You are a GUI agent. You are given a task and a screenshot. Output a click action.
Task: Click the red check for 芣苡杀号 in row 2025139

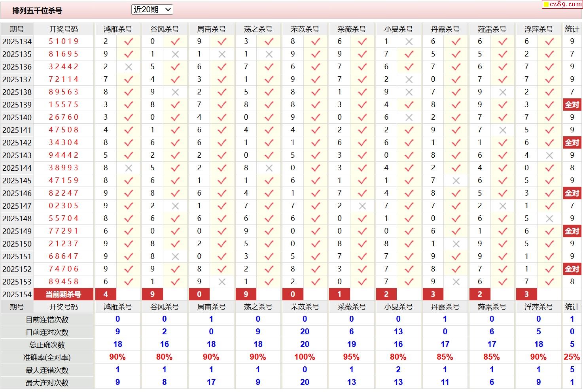point(316,105)
